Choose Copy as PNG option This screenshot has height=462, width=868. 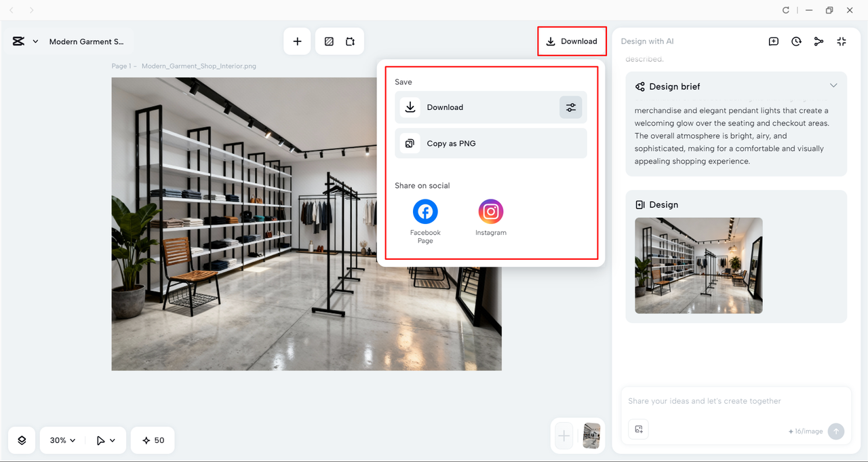click(x=491, y=143)
